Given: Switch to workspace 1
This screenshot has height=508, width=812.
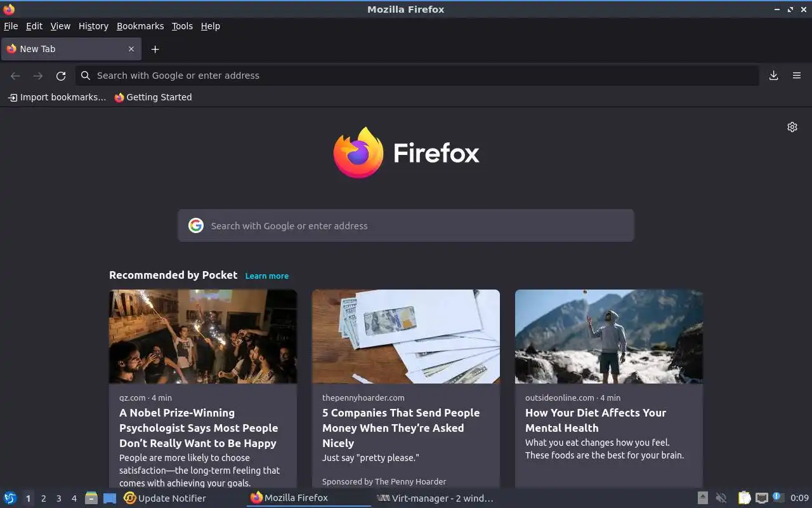Looking at the screenshot, I should [x=28, y=498].
